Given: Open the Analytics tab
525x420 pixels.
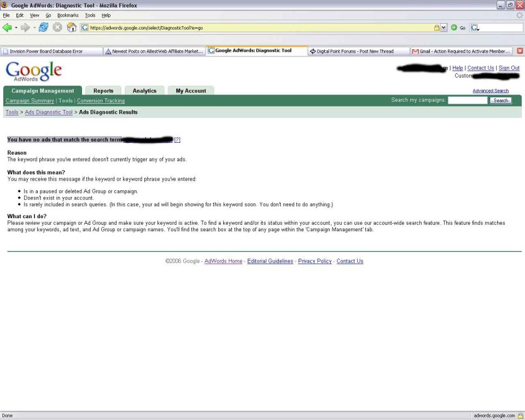Looking at the screenshot, I should coord(144,91).
